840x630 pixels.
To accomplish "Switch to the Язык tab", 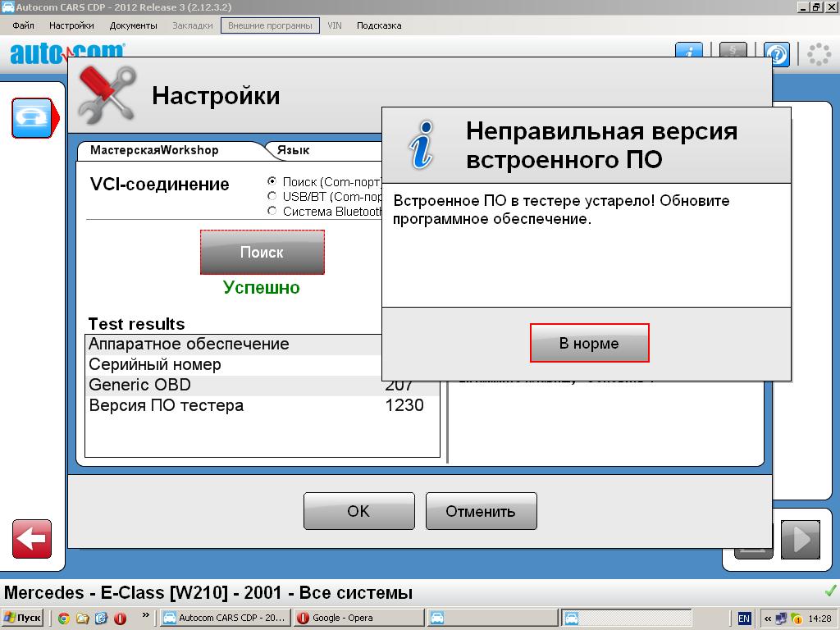I will pos(293,151).
